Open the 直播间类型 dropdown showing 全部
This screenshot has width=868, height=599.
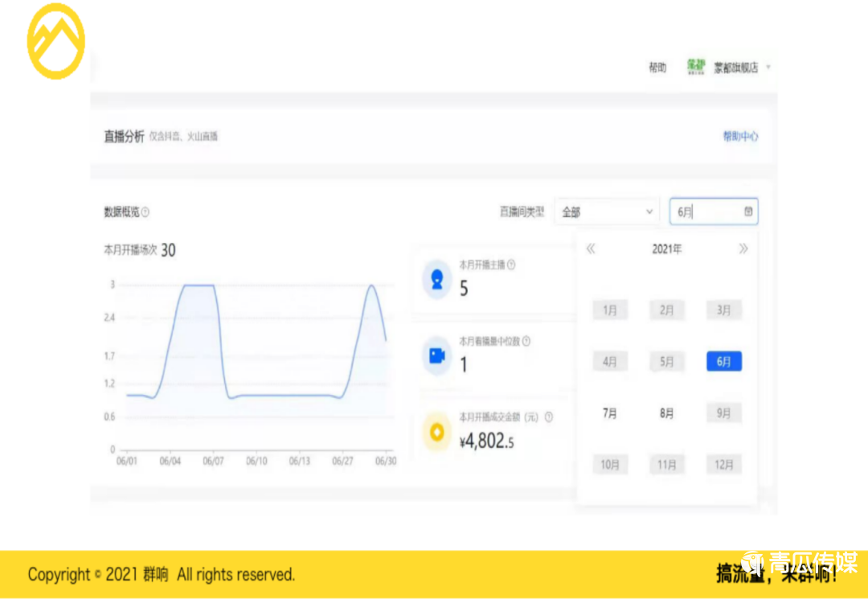point(607,211)
